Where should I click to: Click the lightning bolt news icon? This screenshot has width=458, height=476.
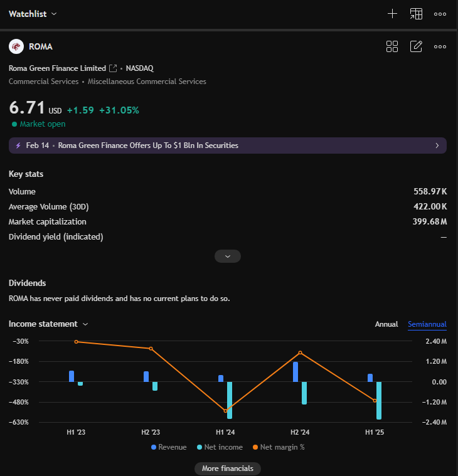click(18, 145)
